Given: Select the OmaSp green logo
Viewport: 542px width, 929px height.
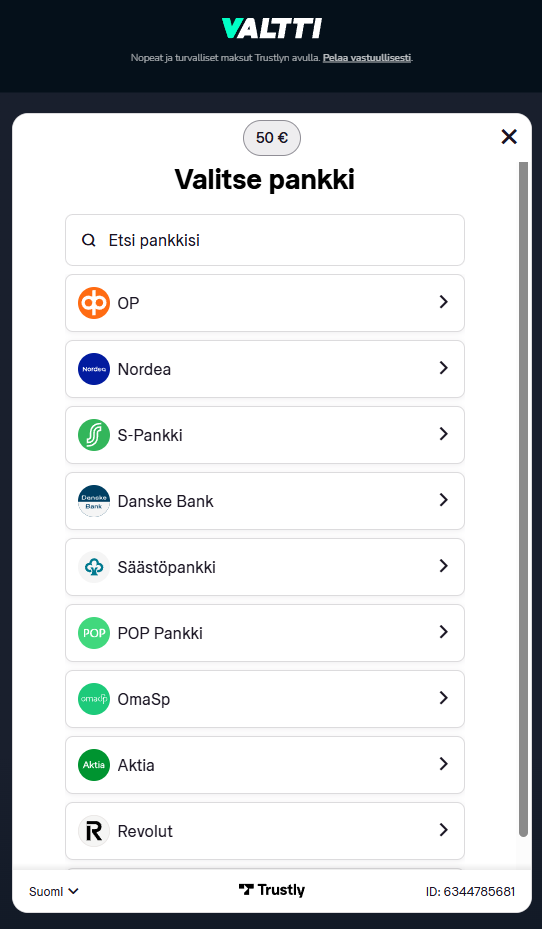Looking at the screenshot, I should [x=94, y=699].
